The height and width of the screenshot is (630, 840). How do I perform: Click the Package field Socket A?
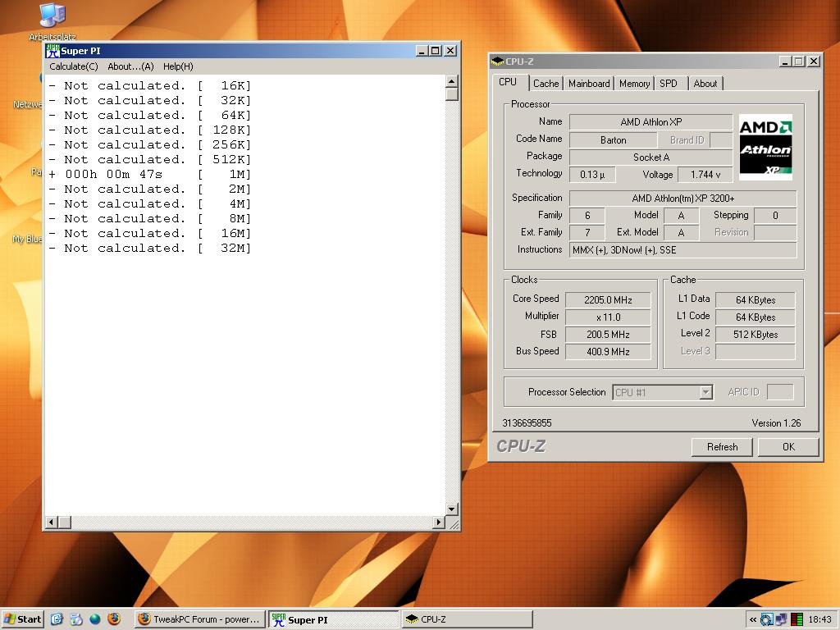[651, 157]
